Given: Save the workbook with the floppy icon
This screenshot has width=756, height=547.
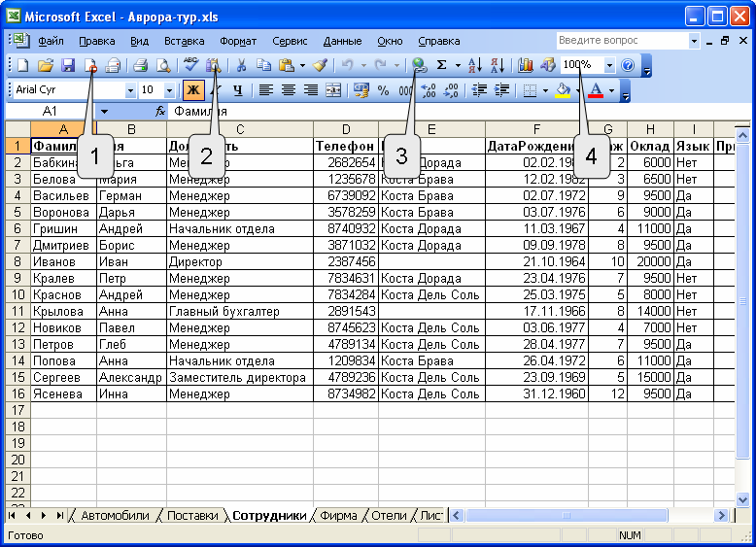Looking at the screenshot, I should [68, 65].
